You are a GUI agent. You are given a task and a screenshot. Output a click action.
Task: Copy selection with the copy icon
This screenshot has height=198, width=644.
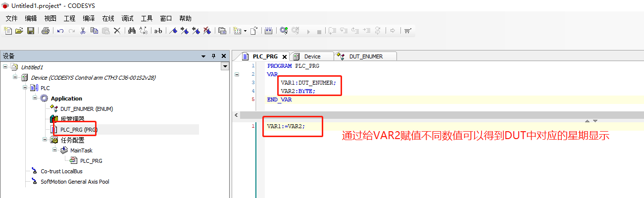94,31
